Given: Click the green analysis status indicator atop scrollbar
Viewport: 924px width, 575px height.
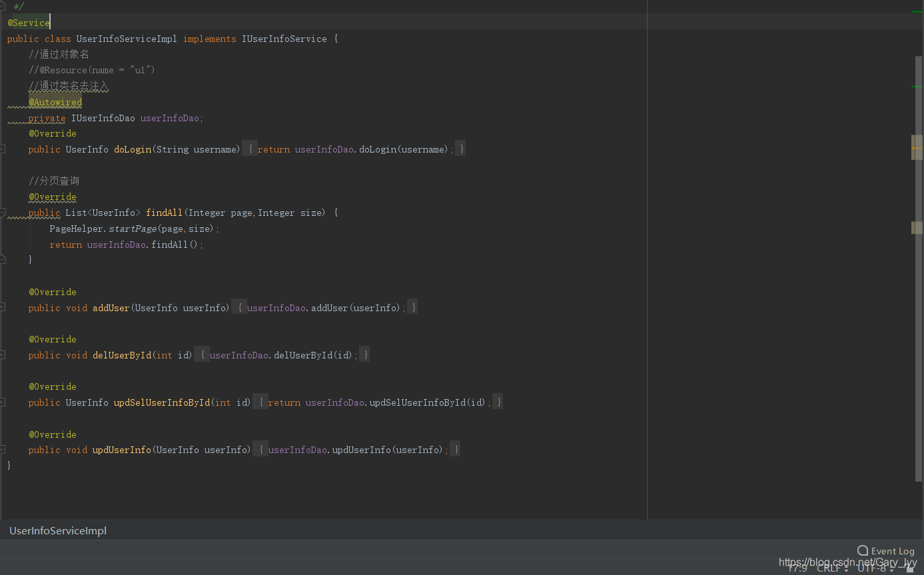Looking at the screenshot, I should 917,11.
